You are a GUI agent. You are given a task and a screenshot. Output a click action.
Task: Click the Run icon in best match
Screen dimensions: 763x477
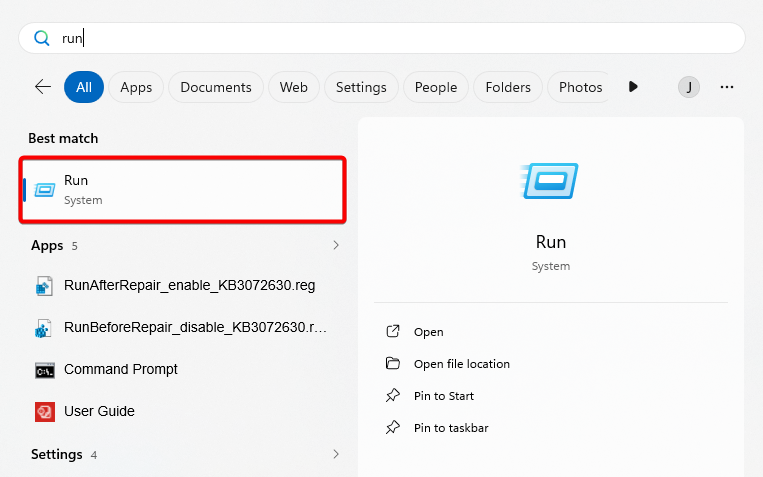pos(44,190)
